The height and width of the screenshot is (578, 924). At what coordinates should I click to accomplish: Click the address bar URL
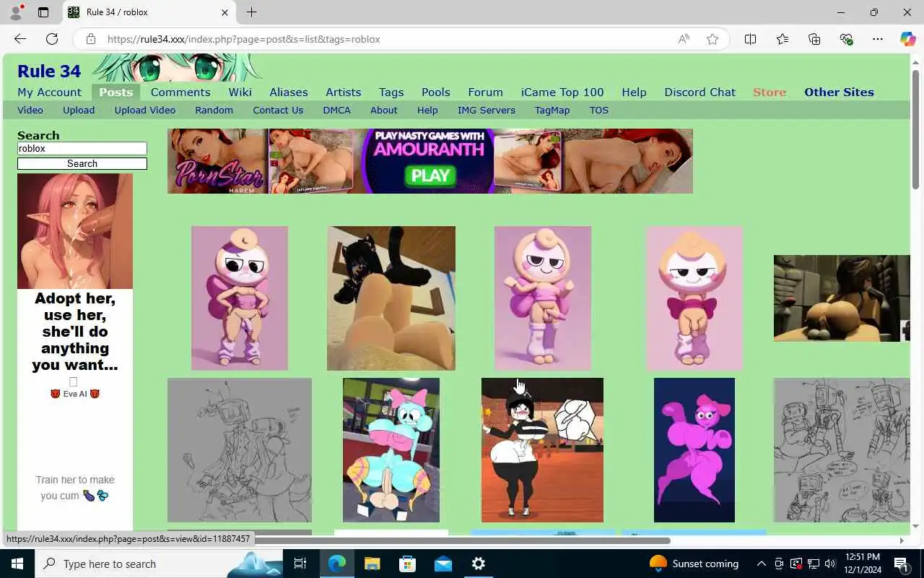click(244, 39)
